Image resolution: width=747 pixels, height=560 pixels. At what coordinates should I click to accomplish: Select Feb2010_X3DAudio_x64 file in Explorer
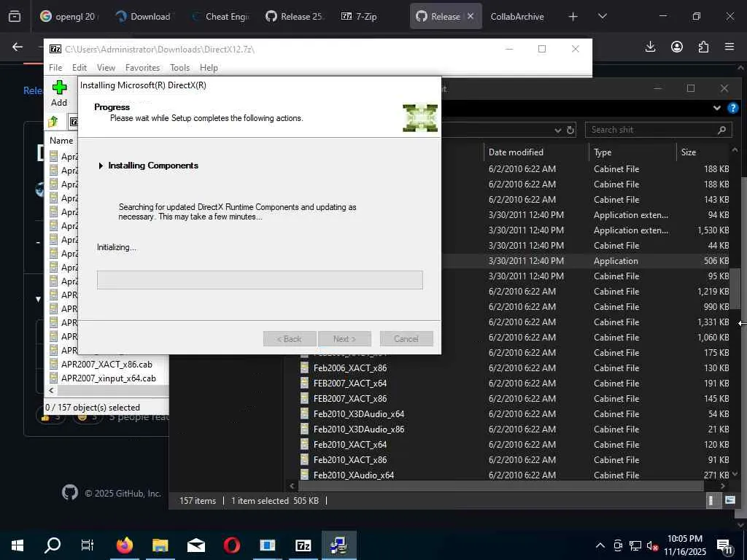pos(358,414)
